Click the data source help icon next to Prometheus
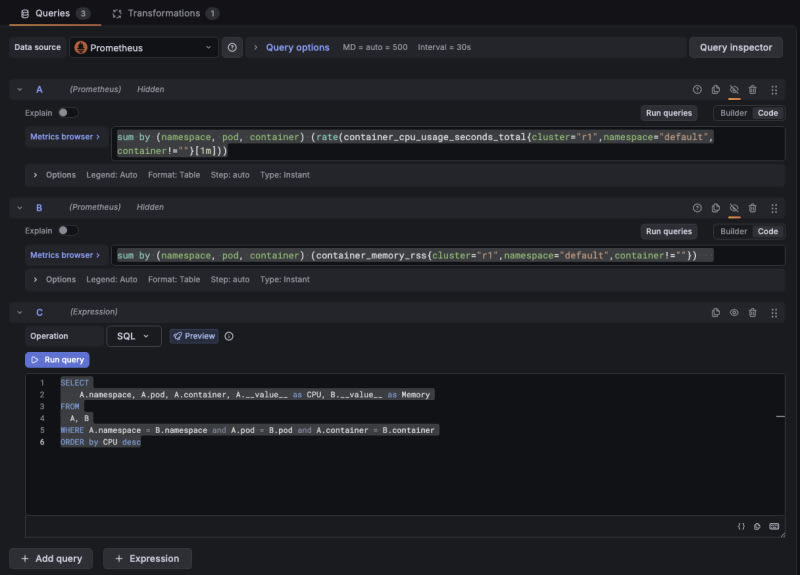This screenshot has width=800, height=575. tap(232, 47)
